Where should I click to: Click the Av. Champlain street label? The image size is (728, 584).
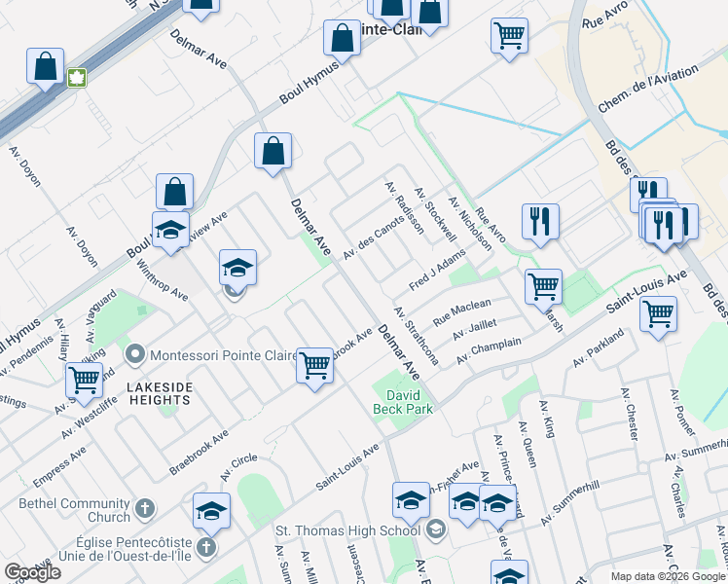pos(489,351)
